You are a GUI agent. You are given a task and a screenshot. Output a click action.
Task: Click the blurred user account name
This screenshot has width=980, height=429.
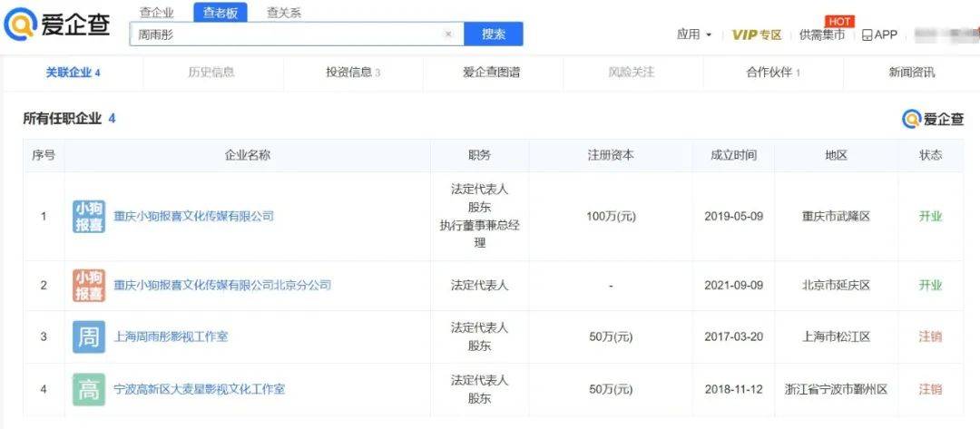(946, 35)
